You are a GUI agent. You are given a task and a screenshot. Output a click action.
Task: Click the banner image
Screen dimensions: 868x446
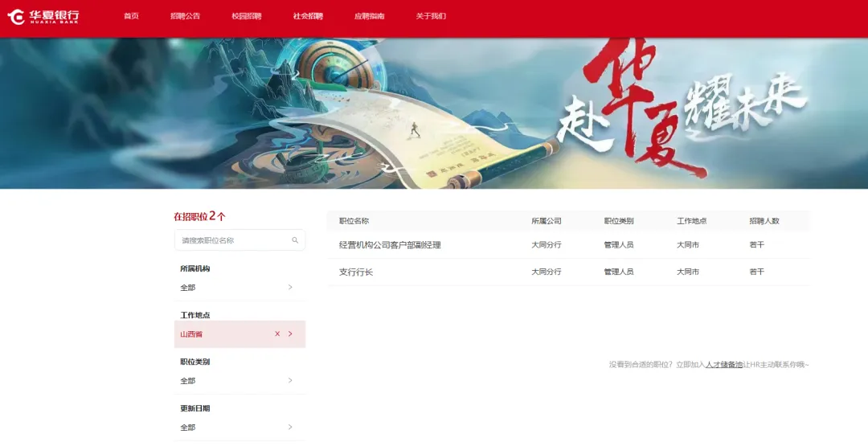pos(434,113)
